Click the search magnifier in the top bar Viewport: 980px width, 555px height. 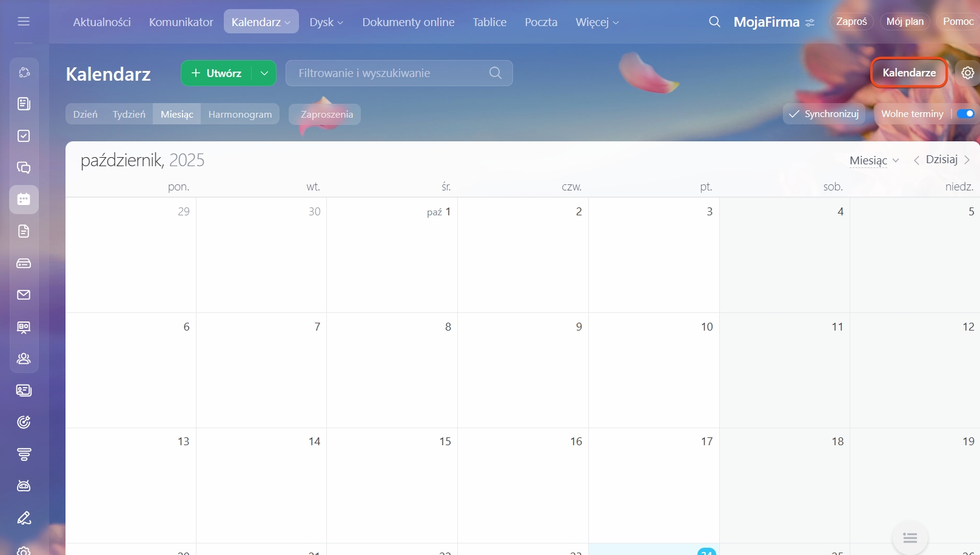tap(714, 22)
